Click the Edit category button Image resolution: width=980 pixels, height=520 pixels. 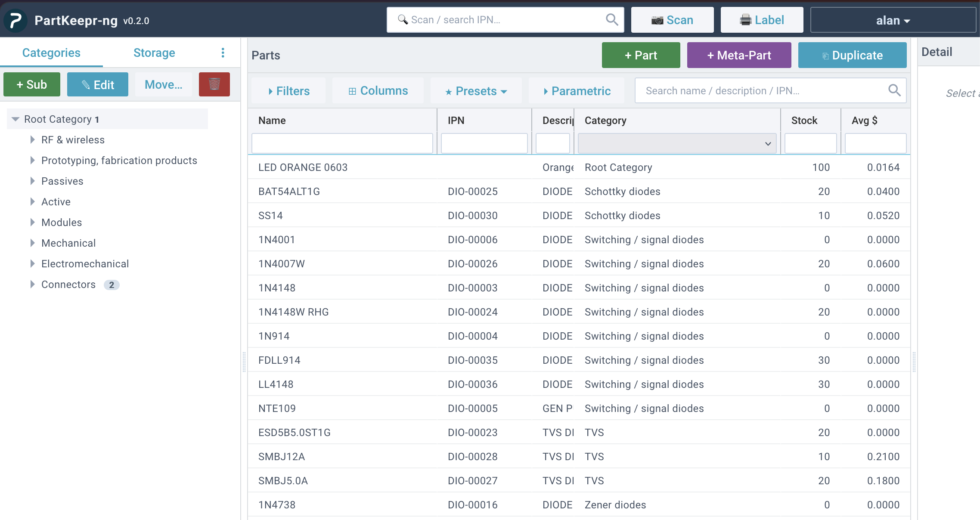(x=98, y=84)
